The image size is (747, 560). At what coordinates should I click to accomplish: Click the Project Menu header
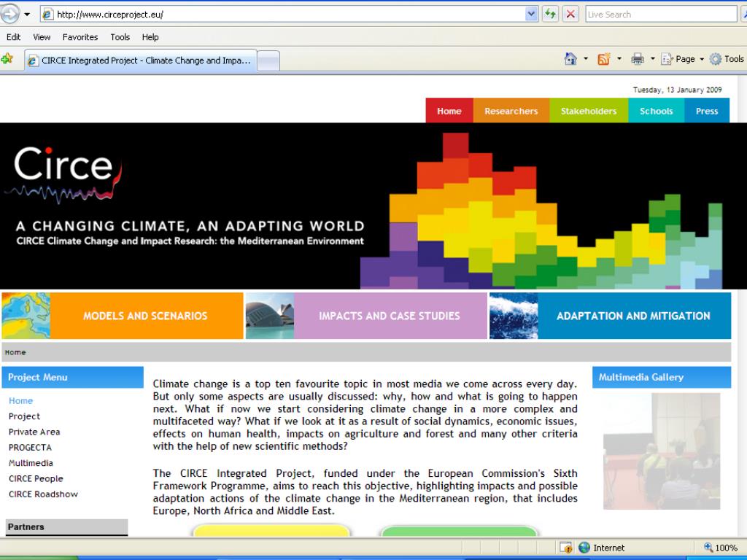point(72,377)
